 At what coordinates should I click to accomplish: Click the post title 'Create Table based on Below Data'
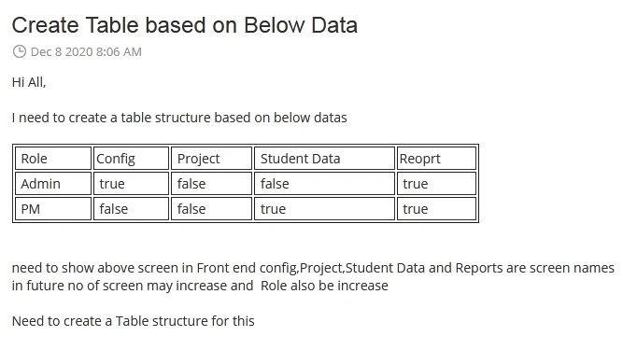tap(185, 25)
